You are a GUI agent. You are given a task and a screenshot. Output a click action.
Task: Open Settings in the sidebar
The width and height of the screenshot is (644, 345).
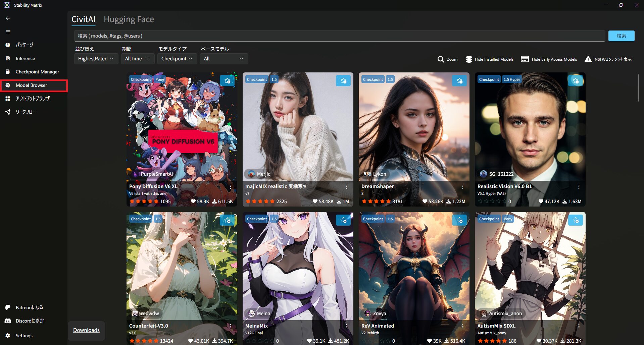(24, 336)
